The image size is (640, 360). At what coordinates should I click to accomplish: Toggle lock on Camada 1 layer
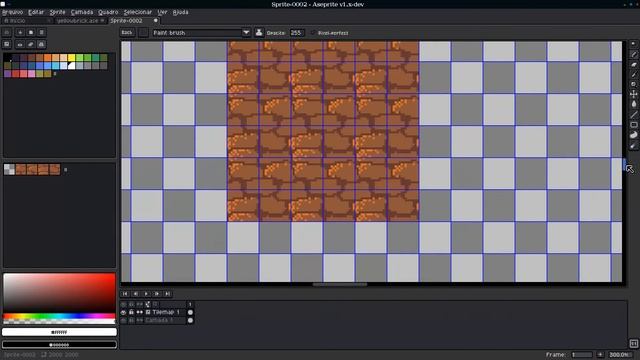(x=131, y=320)
